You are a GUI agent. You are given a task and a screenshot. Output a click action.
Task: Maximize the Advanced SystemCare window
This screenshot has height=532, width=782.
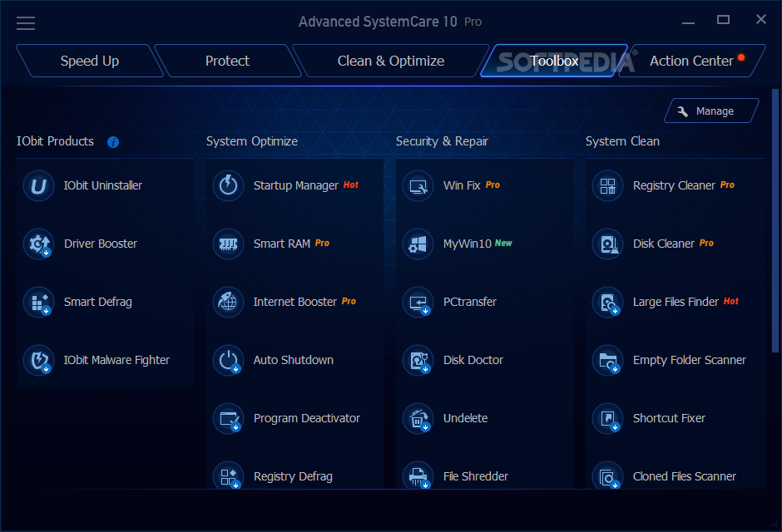click(723, 20)
